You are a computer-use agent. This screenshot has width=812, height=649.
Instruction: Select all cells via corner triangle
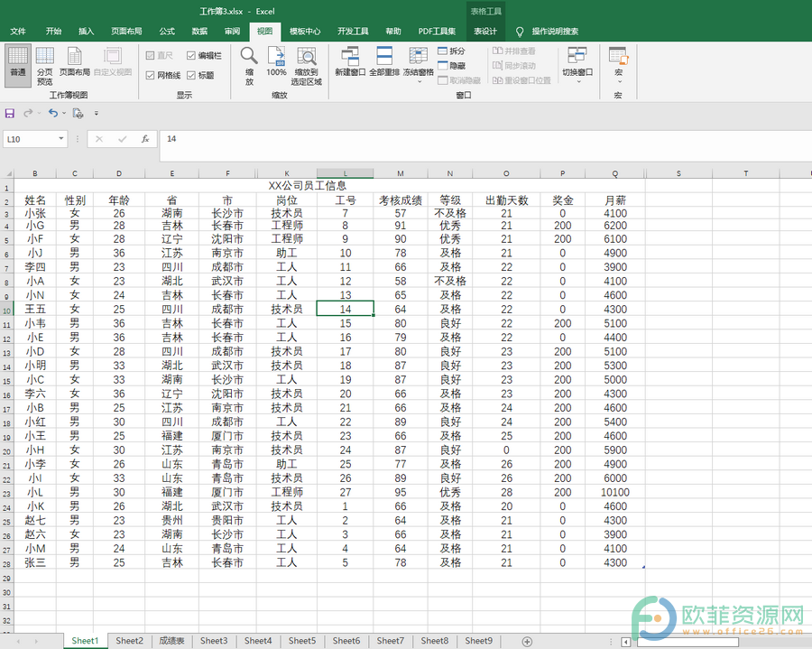tap(7, 173)
